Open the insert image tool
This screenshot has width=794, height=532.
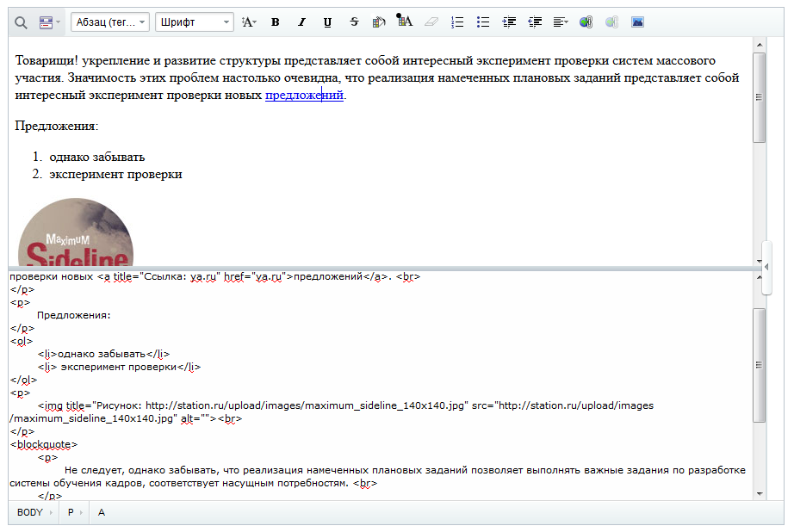[637, 22]
